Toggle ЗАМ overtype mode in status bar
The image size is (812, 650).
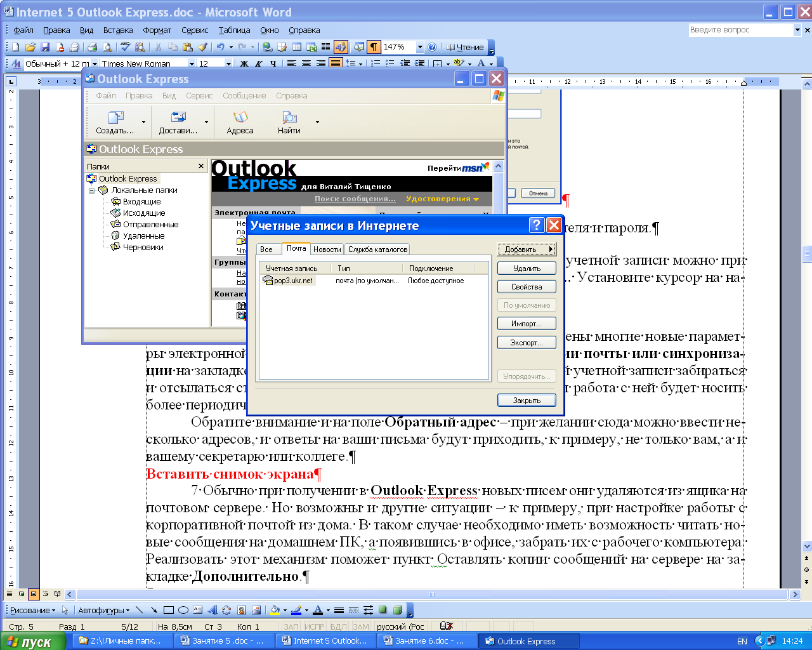pyautogui.click(x=361, y=627)
